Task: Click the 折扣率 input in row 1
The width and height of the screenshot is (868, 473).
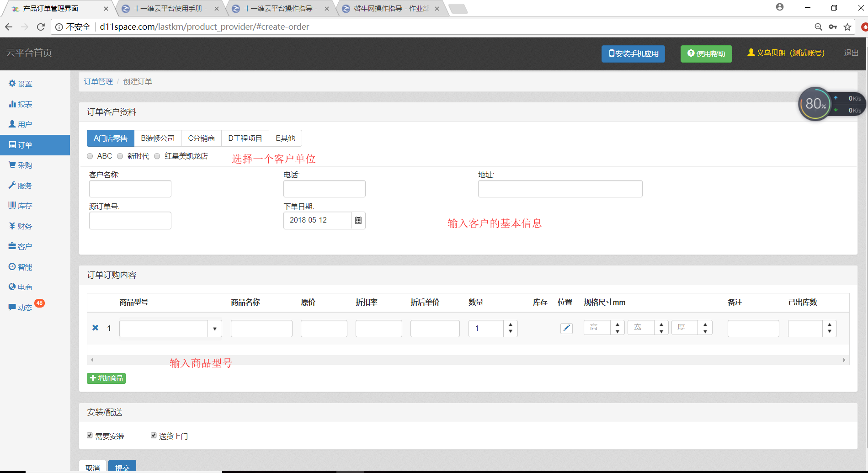Action: [379, 329]
